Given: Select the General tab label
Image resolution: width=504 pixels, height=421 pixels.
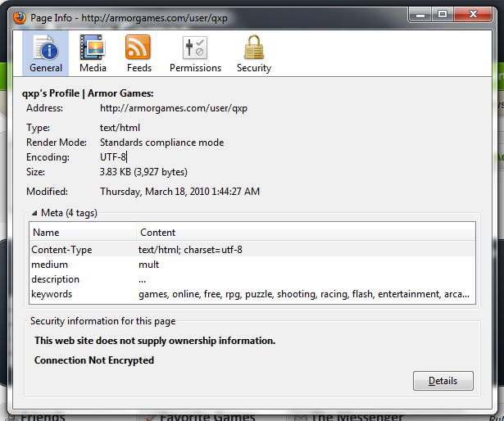Looking at the screenshot, I should [x=46, y=68].
